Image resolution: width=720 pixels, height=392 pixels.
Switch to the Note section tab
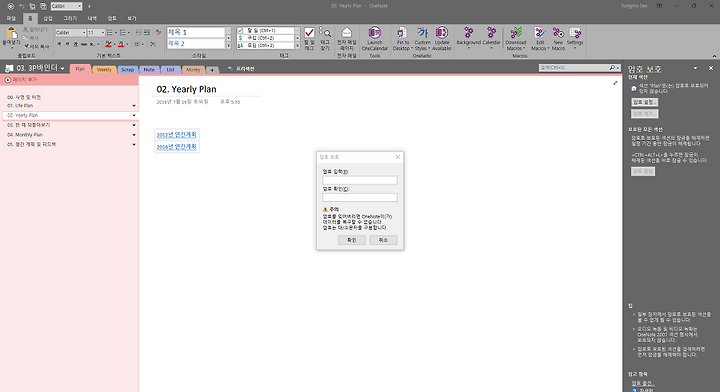pos(149,70)
